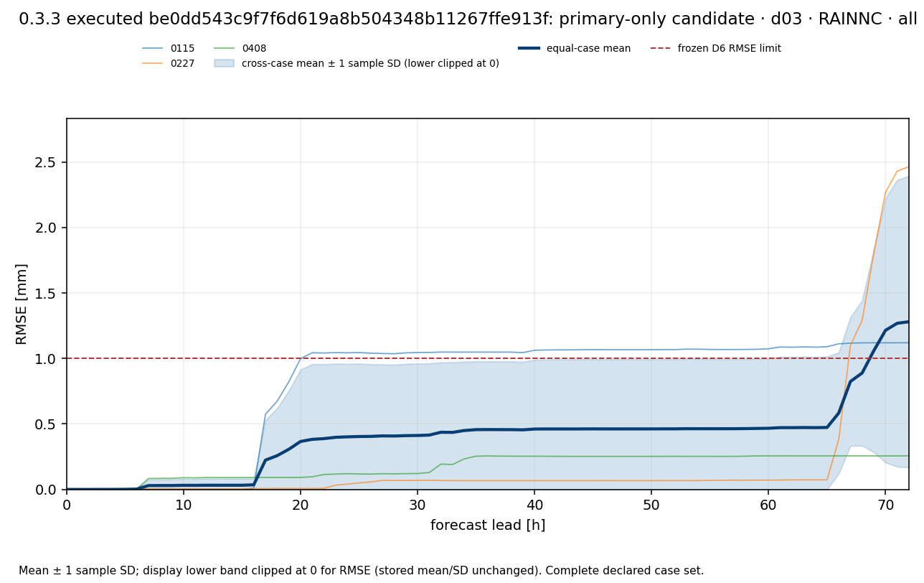Click the 'forecast lead [h]' axis label
The height and width of the screenshot is (583, 924).
pyautogui.click(x=488, y=526)
